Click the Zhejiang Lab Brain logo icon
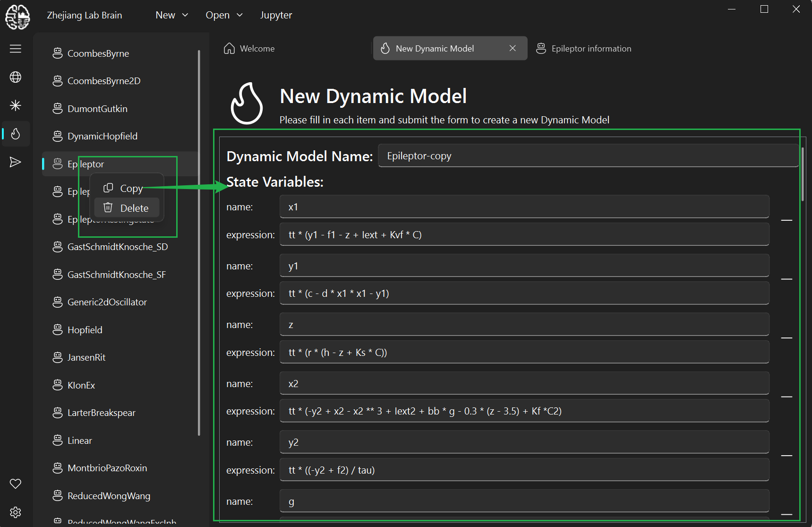 17,17
